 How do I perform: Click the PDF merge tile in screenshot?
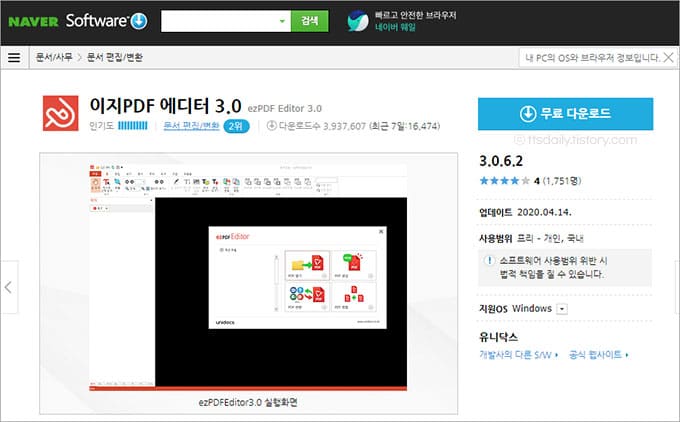[x=353, y=297]
